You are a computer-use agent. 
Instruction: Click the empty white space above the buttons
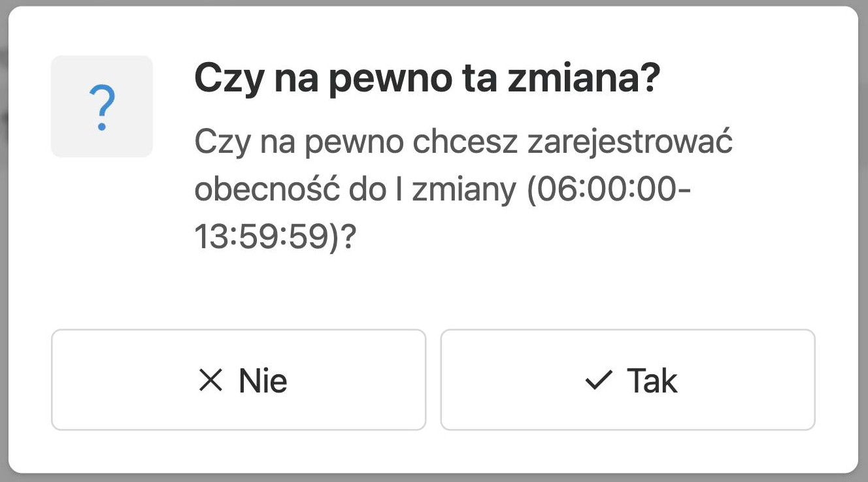tap(431, 294)
